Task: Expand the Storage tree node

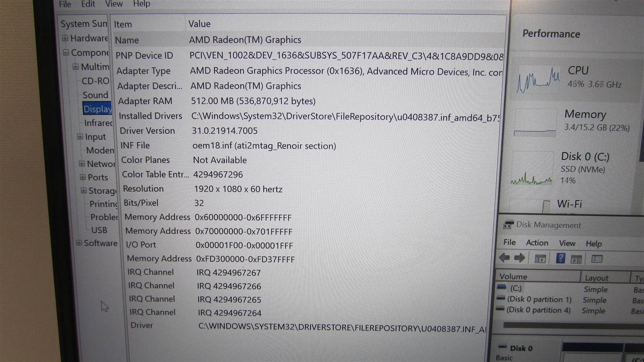Action: pyautogui.click(x=83, y=190)
